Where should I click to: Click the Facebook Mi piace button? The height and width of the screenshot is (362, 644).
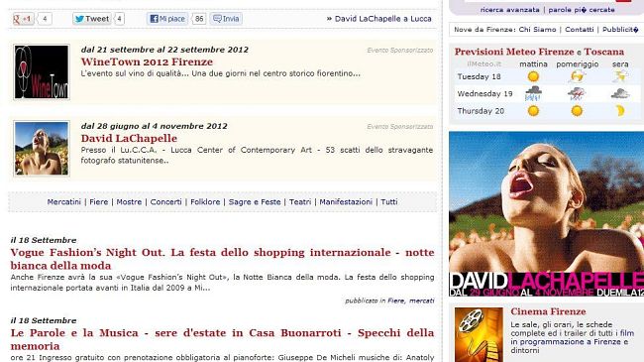pyautogui.click(x=167, y=19)
